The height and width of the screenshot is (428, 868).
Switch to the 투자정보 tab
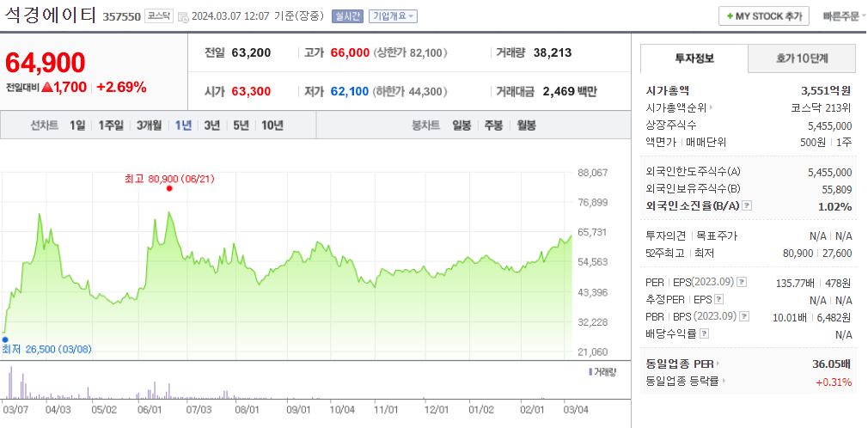[x=694, y=58]
